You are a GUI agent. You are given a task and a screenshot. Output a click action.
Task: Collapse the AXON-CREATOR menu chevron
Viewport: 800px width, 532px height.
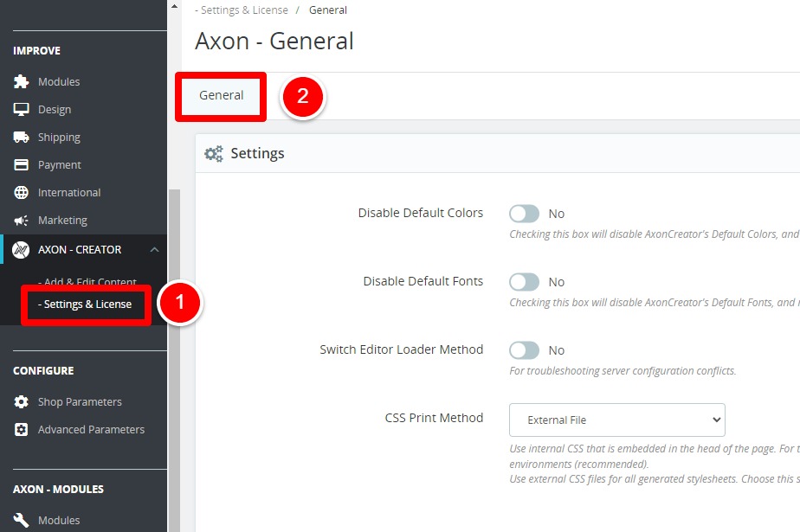(154, 249)
